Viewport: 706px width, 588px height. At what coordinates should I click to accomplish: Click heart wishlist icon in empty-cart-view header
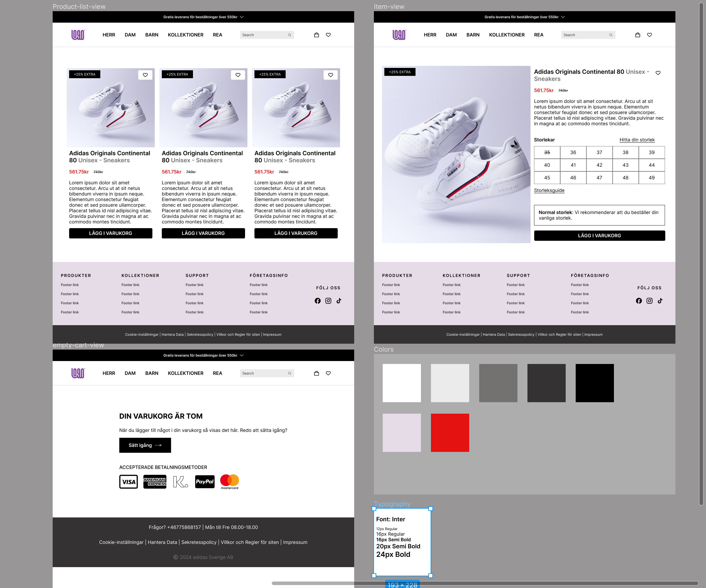(x=329, y=373)
